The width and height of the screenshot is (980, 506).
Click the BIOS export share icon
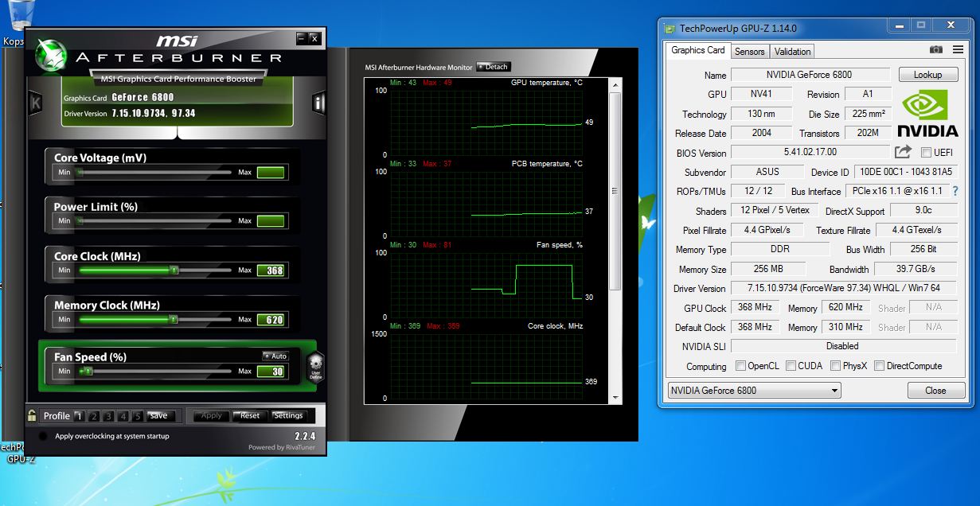point(903,152)
